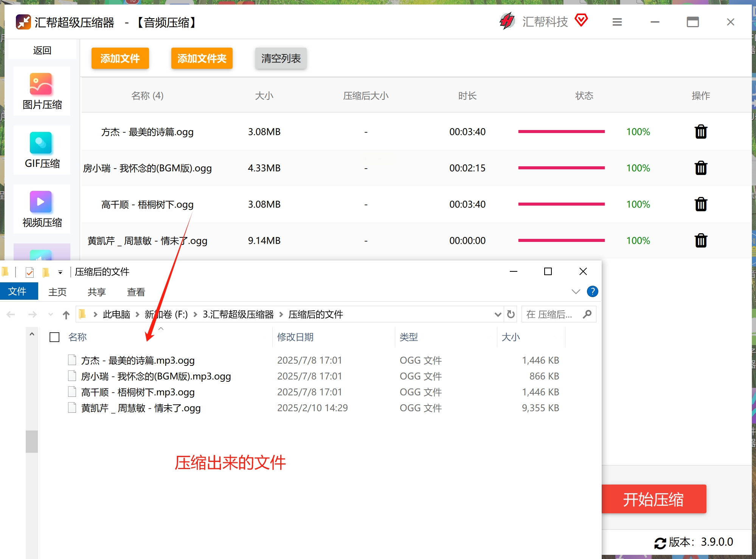Remove 高千顺 - 梧桐树下.ogg using trash icon
The image size is (756, 559).
tap(700, 204)
